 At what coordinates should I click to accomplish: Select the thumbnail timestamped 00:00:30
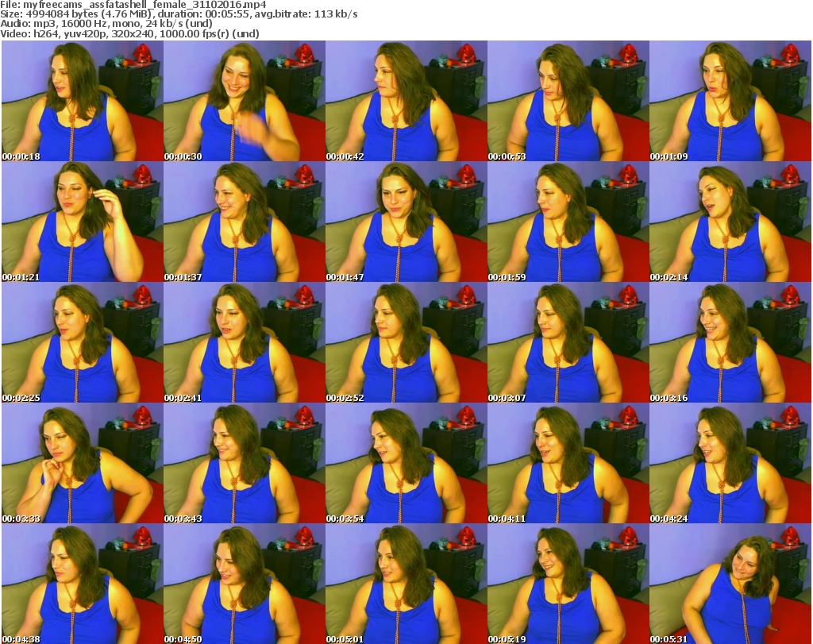point(245,101)
